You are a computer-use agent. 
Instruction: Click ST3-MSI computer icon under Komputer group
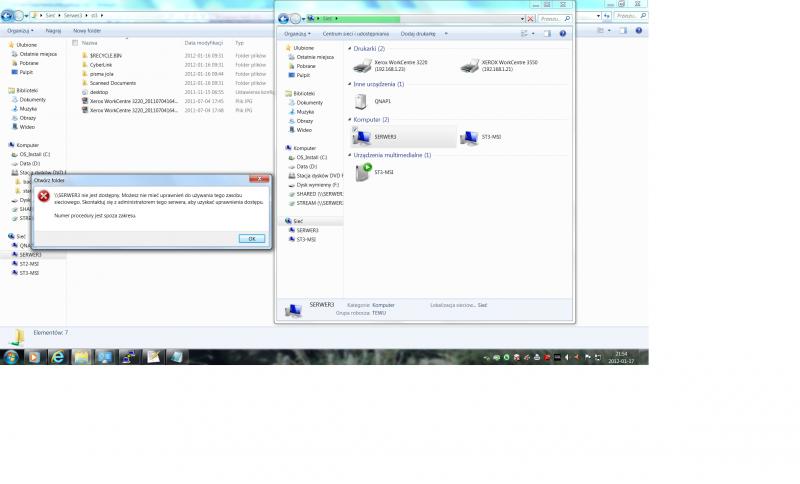point(469,137)
